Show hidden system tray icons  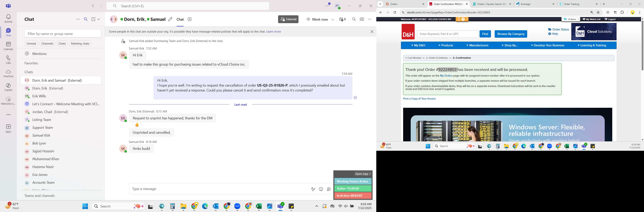(317, 206)
